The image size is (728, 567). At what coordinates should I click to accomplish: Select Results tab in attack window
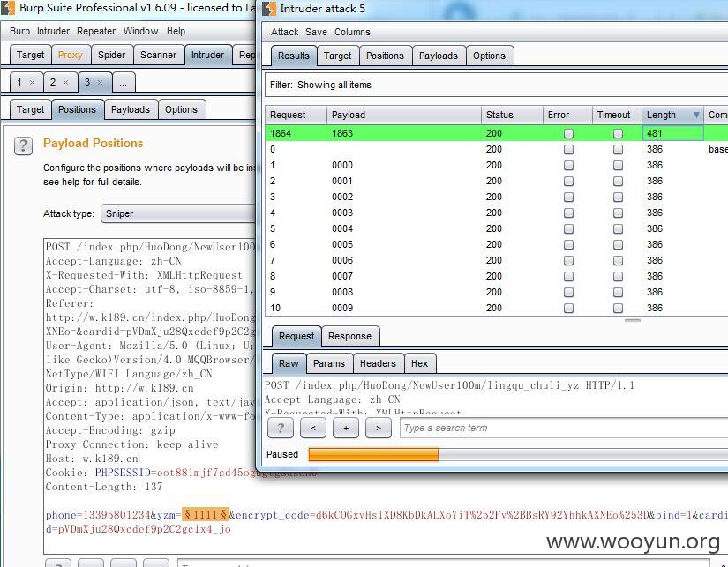coord(294,56)
